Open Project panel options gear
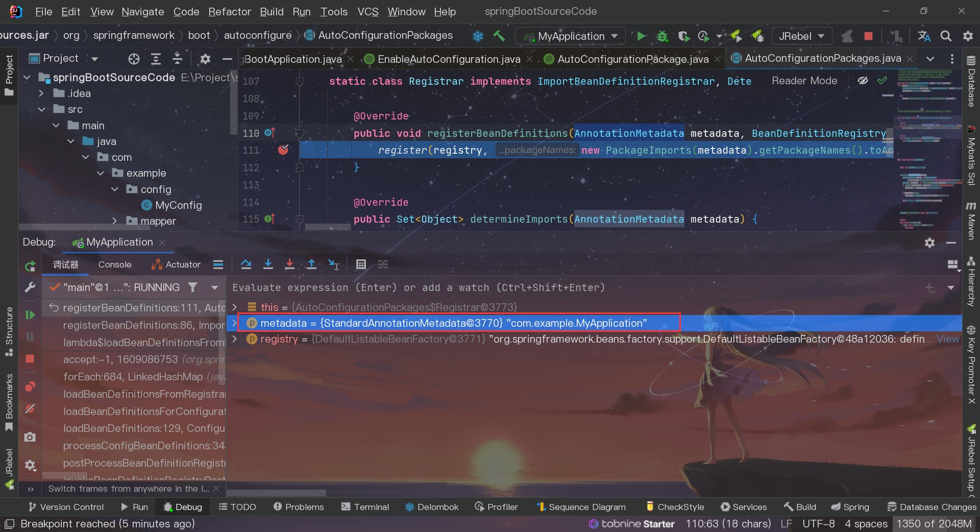The image size is (980, 532). tap(205, 59)
